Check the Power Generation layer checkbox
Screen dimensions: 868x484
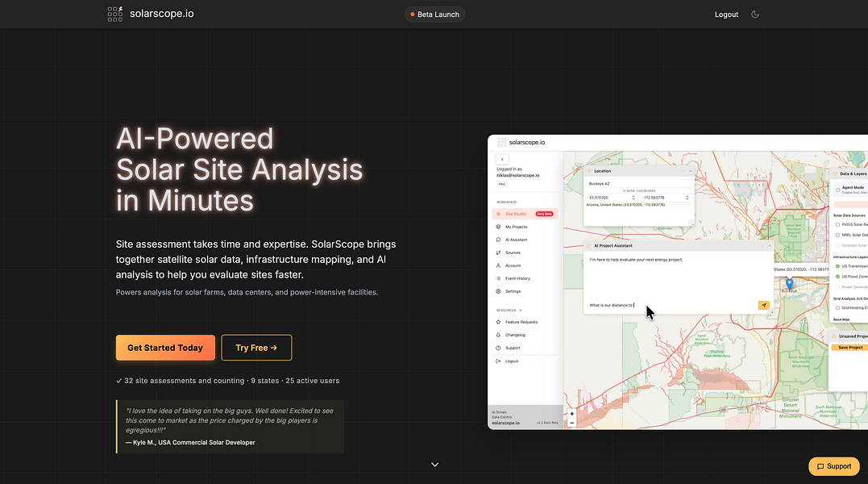tap(837, 287)
